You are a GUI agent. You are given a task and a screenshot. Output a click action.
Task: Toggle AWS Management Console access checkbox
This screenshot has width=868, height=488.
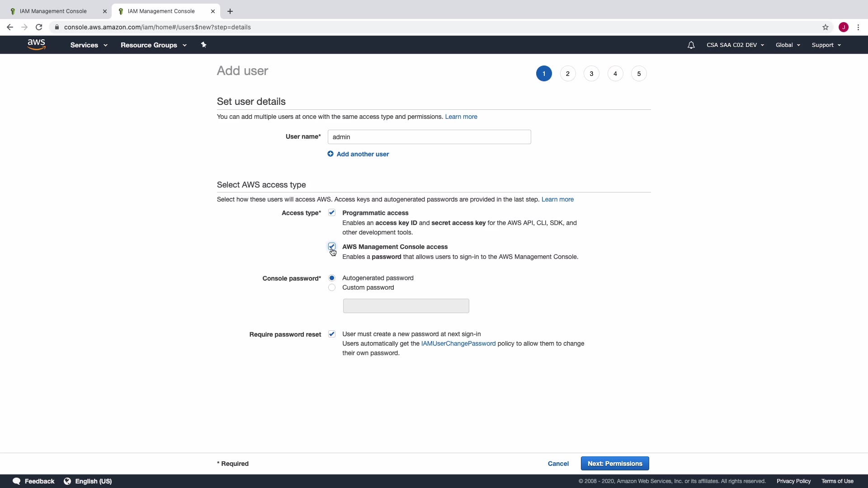[x=332, y=246]
